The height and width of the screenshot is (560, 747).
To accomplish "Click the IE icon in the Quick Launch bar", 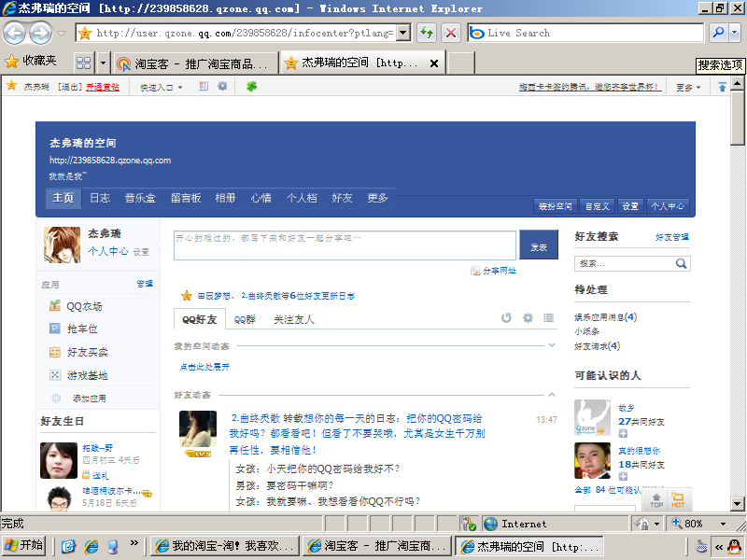I will 91,546.
